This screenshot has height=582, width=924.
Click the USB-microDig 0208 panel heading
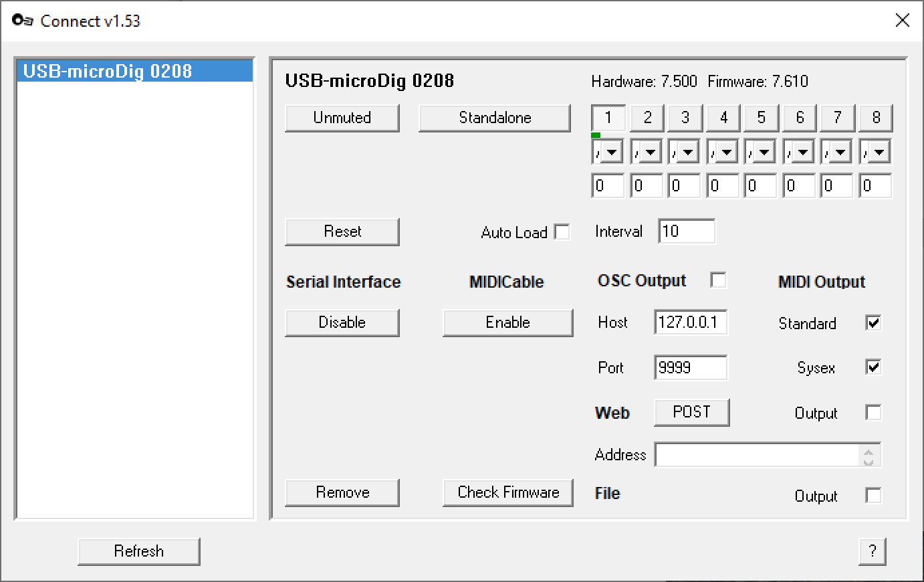(370, 81)
